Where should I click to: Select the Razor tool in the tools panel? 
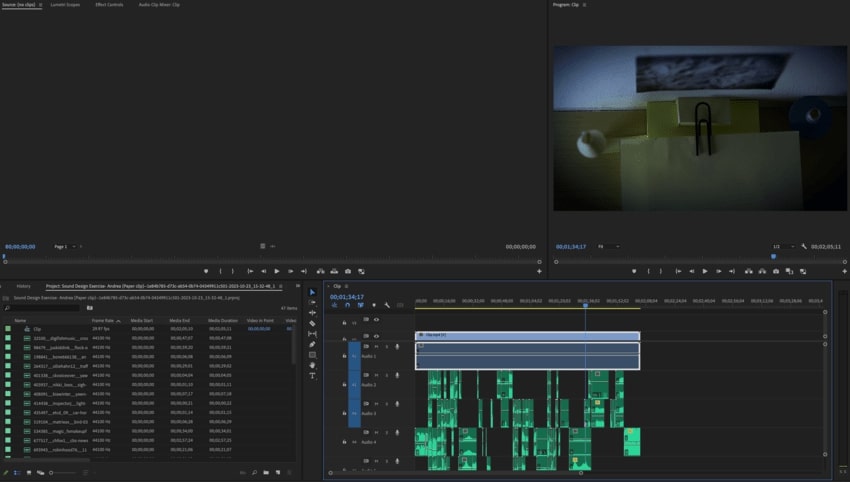click(x=312, y=324)
